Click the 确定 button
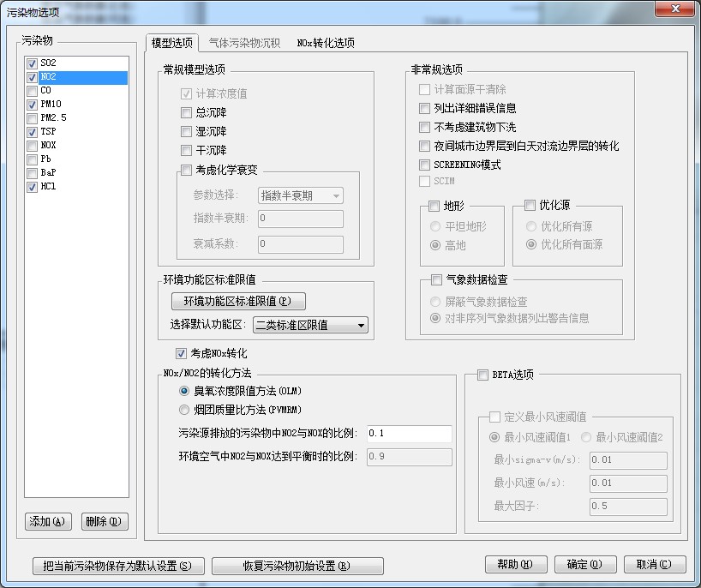Image resolution: width=701 pixels, height=588 pixels. click(x=578, y=564)
